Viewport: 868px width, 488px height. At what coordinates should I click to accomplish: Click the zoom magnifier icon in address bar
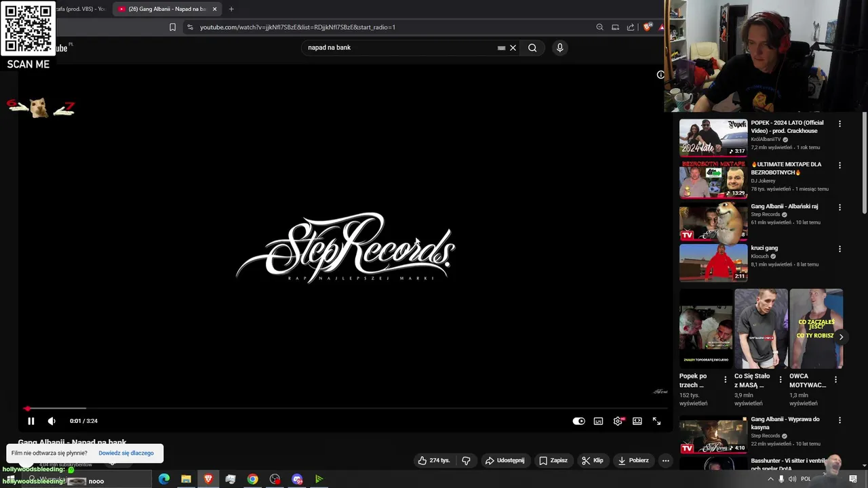(599, 27)
